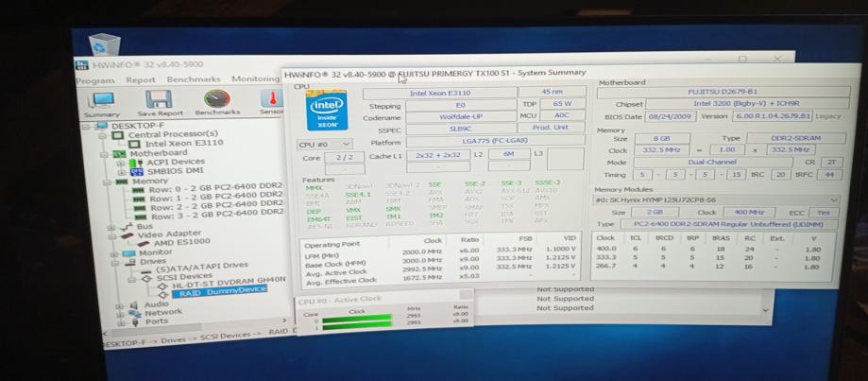The height and width of the screenshot is (381, 868).
Task: Collapse the Motherboard branch
Action: click(104, 154)
